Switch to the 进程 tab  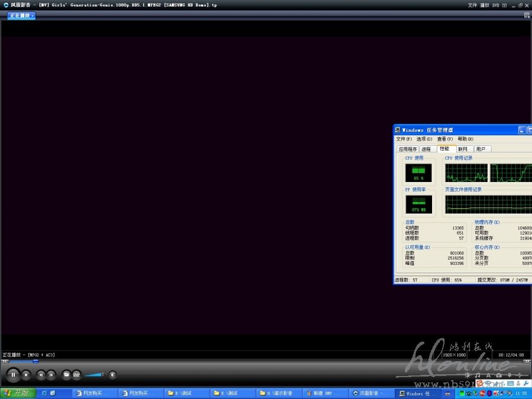pos(426,149)
